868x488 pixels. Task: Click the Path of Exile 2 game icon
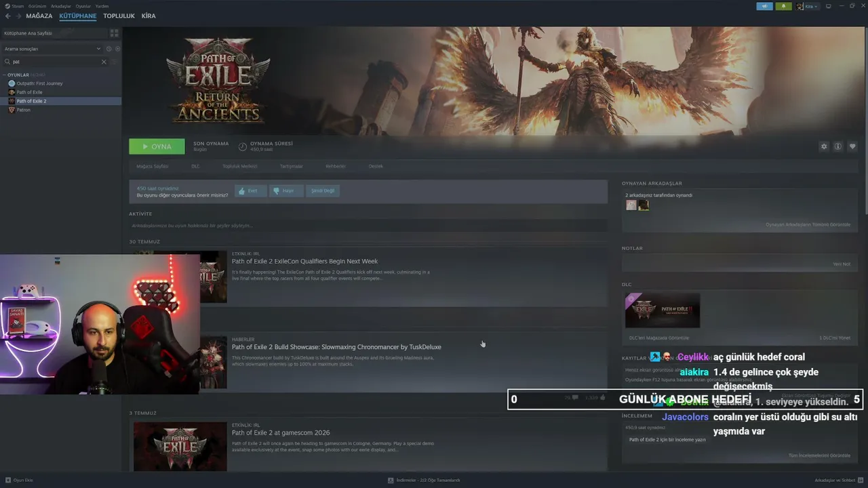pyautogui.click(x=12, y=101)
